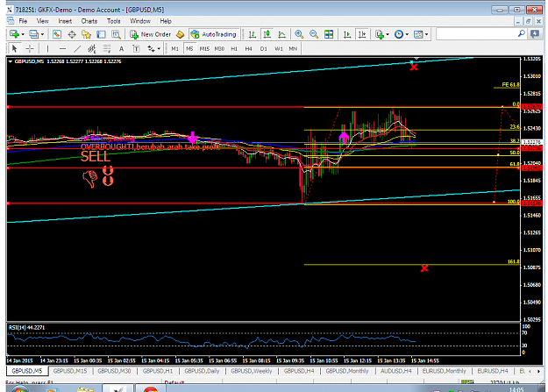This screenshot has width=548, height=392.
Task: Click into the toolbar search field
Action: coord(477,34)
